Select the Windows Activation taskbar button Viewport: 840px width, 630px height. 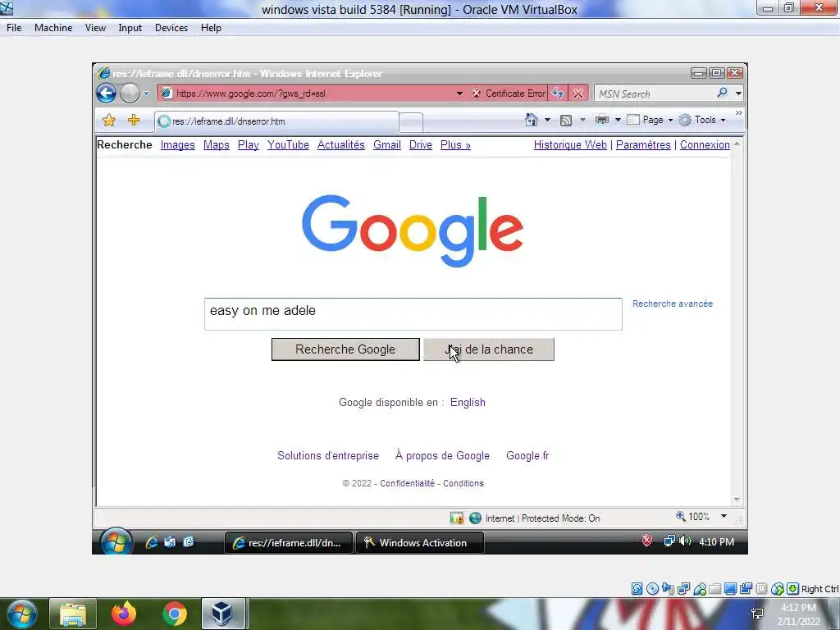(420, 543)
